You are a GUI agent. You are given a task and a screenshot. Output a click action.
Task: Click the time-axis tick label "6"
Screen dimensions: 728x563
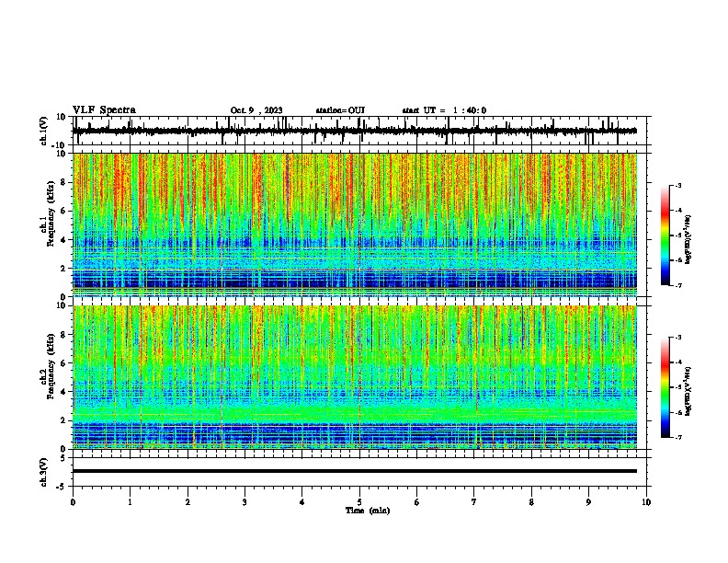point(417,502)
